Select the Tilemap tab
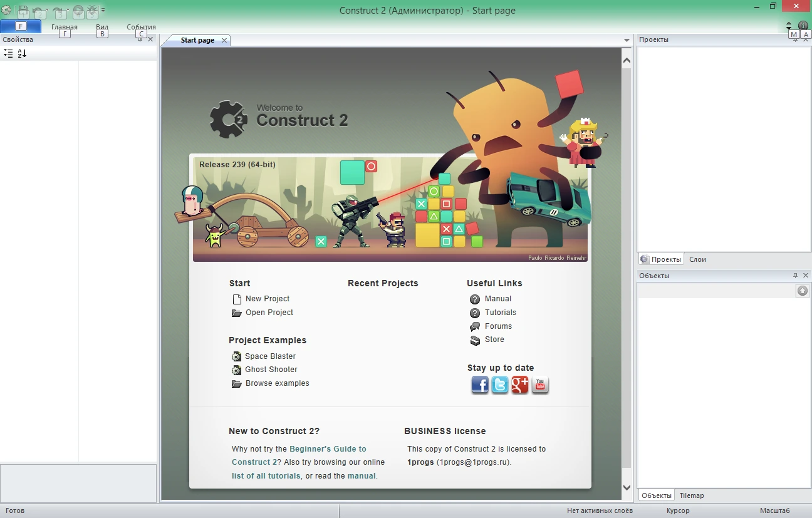Viewport: 812px width, 518px height. click(x=692, y=495)
